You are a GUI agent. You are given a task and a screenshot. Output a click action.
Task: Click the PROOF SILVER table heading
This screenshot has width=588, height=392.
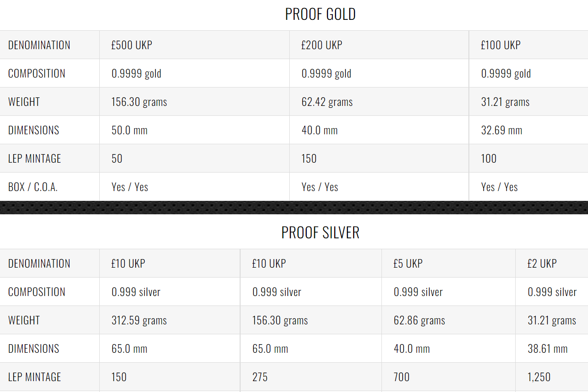[320, 233]
